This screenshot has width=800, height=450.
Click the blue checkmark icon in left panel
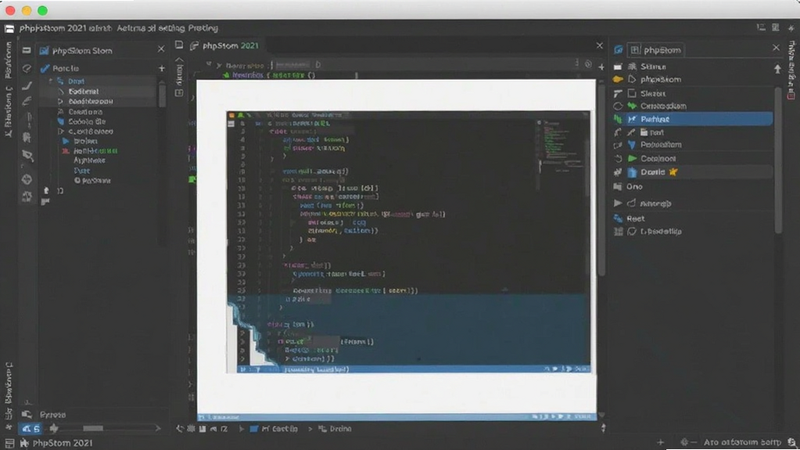(45, 68)
